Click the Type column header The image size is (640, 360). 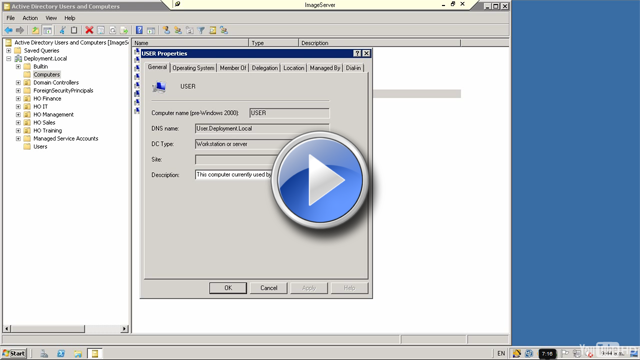tap(273, 43)
